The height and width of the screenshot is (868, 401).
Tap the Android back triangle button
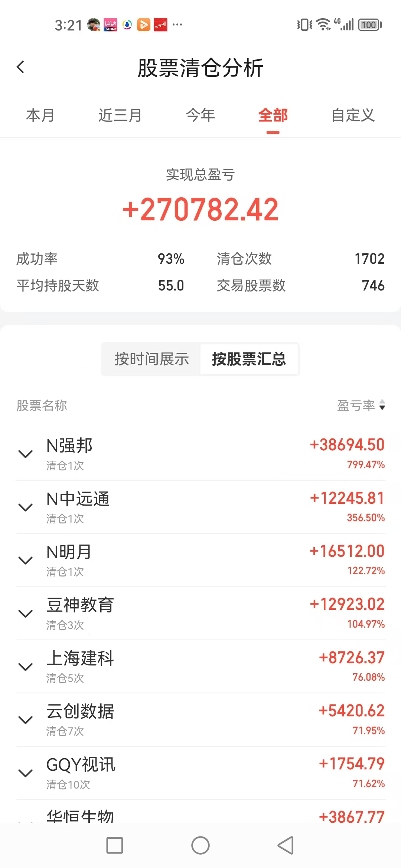pos(286,845)
